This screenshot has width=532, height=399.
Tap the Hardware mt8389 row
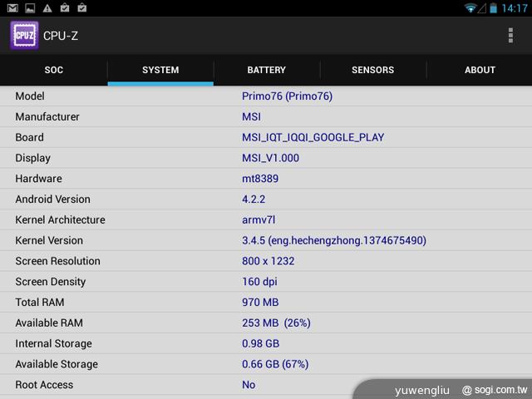266,179
